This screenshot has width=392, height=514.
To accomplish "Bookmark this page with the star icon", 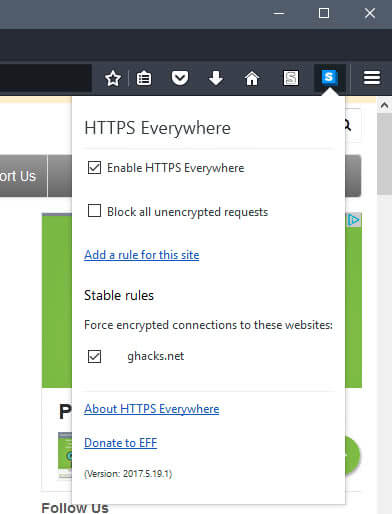I will pos(113,79).
